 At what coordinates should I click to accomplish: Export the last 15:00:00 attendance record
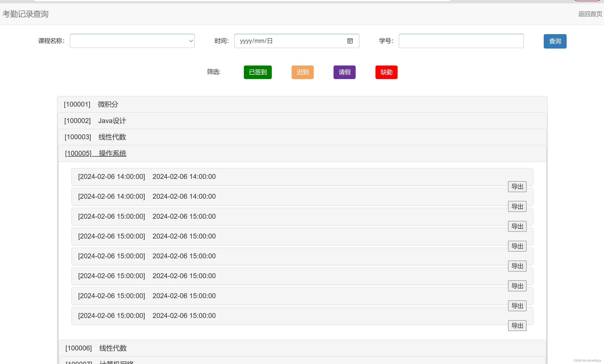click(517, 326)
